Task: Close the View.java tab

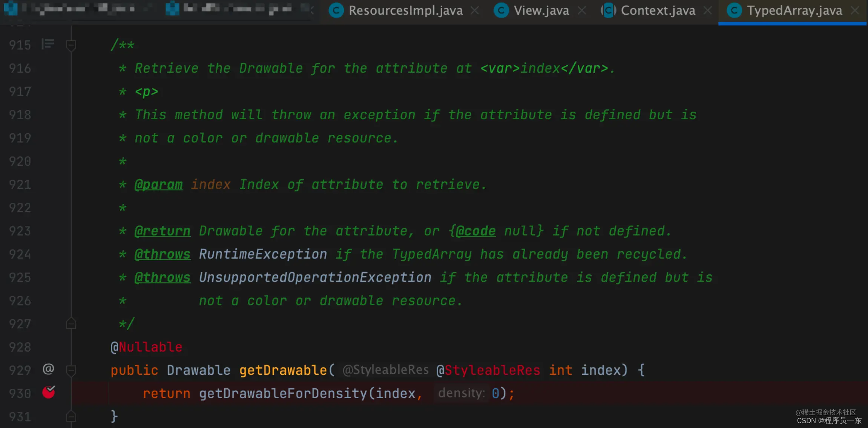Action: (x=582, y=11)
